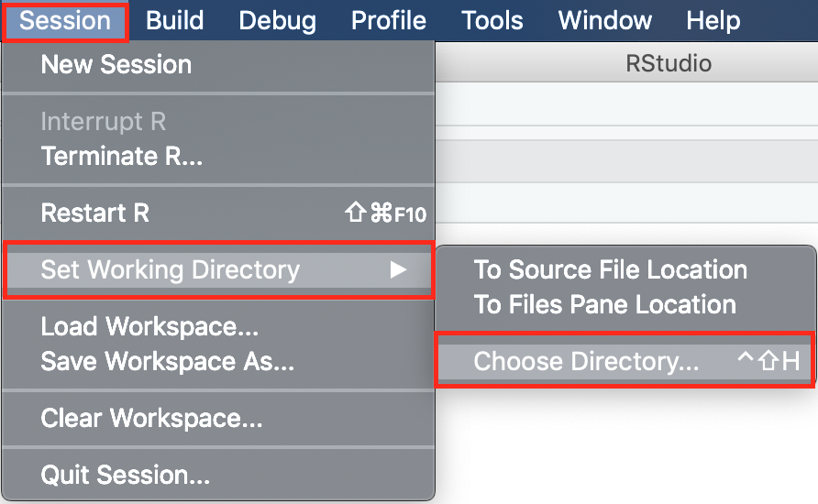Screen dimensions: 818x504
Task: Open the Help menu
Action: [713, 20]
